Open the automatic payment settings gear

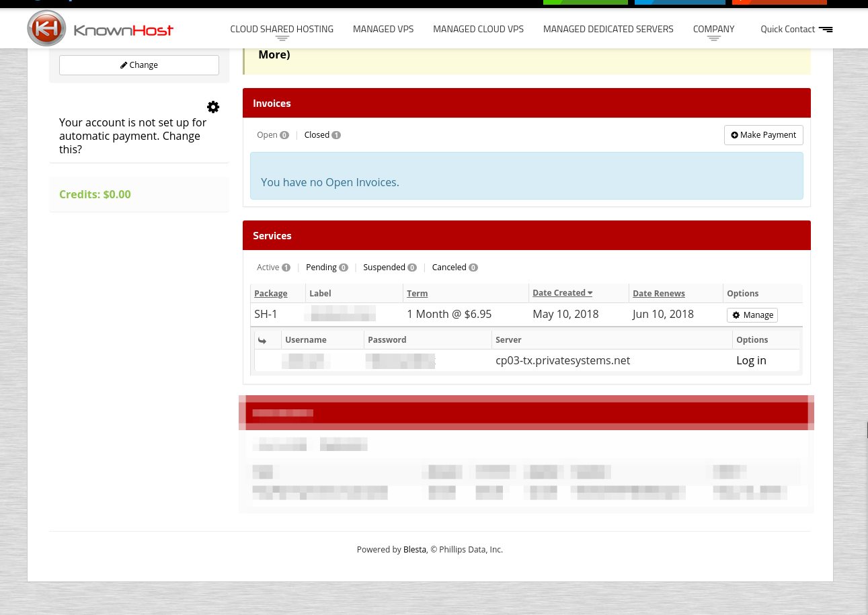tap(213, 107)
